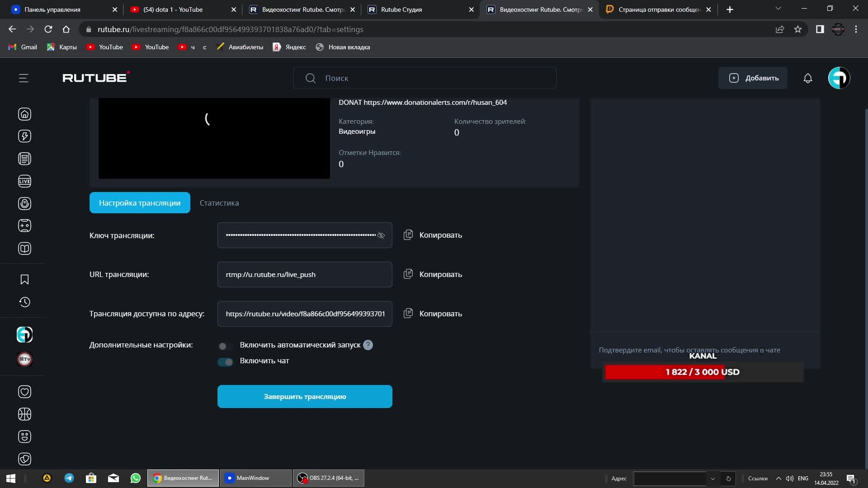
Task: Disable the chat toggle
Action: [x=225, y=361]
